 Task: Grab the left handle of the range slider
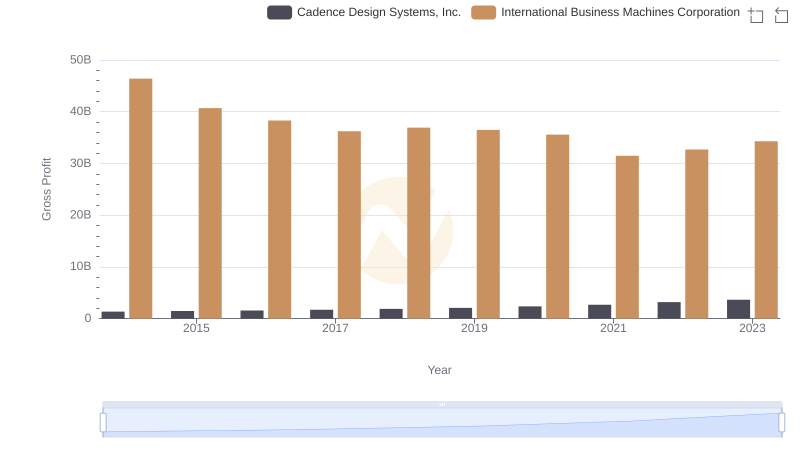103,423
